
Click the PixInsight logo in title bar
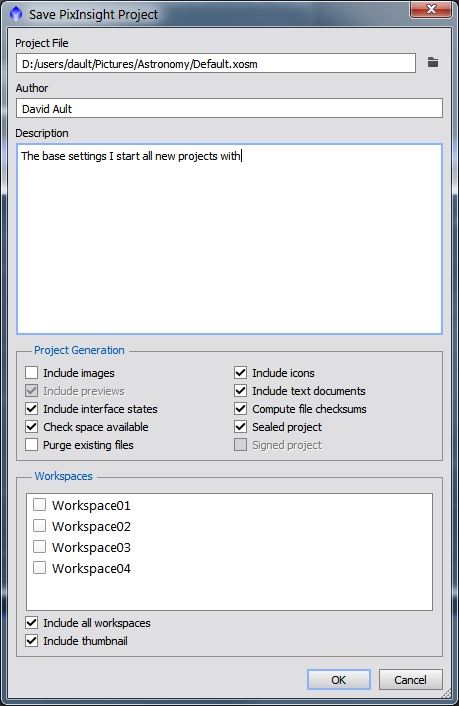click(16, 14)
